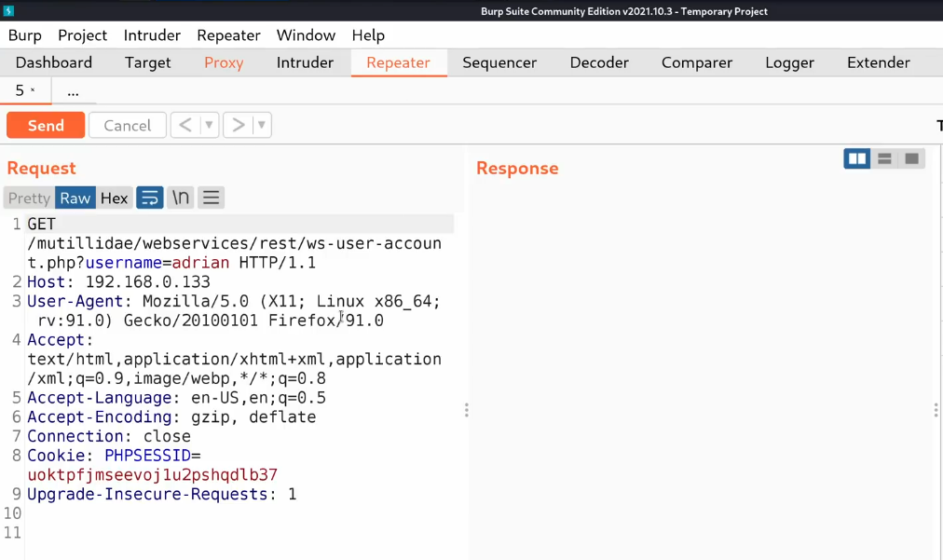Switch to the Proxy tab
The width and height of the screenshot is (943, 560).
click(224, 62)
